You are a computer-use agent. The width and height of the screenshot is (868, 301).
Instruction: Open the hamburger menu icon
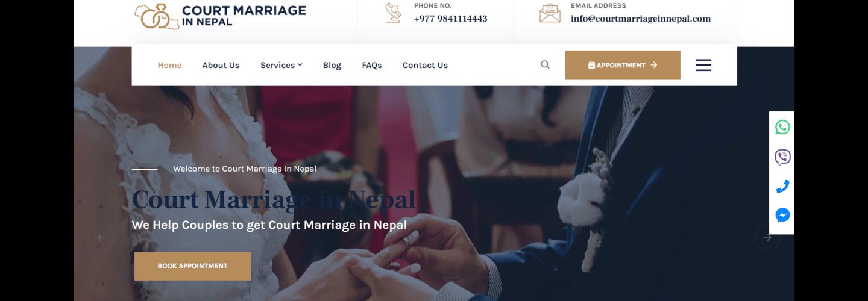[x=703, y=65]
